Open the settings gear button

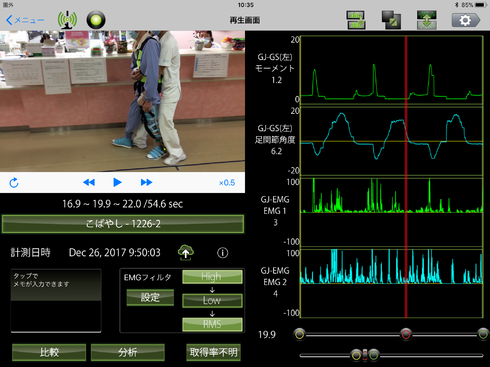coord(466,20)
